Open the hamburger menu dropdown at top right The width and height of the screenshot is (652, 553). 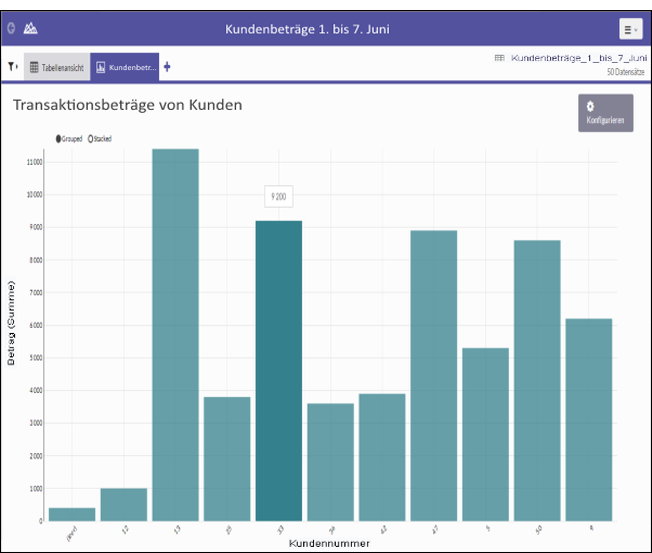tap(629, 29)
